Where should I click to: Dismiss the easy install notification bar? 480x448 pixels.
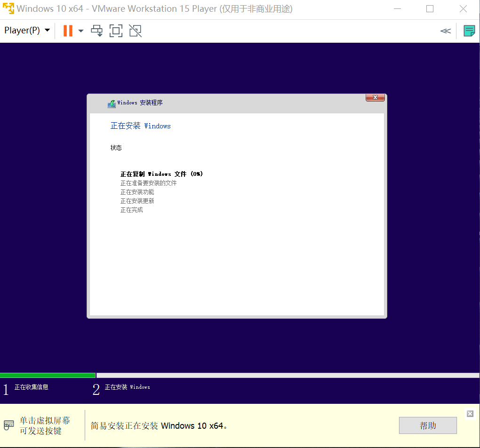470,414
